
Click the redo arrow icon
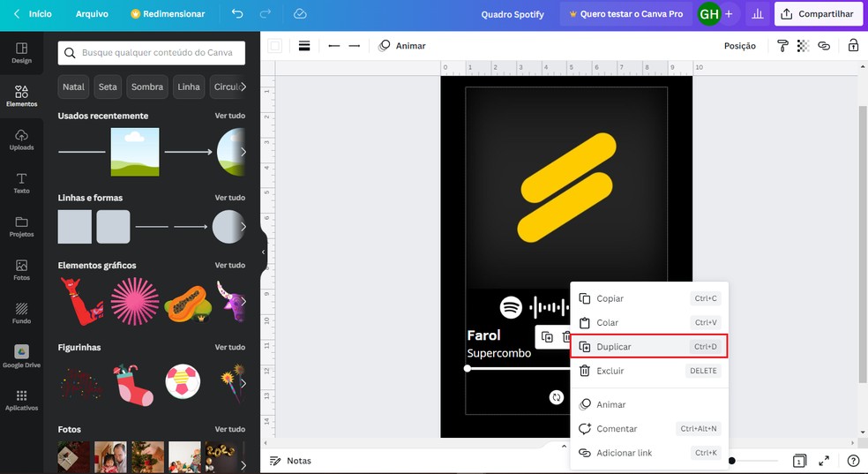click(x=266, y=14)
